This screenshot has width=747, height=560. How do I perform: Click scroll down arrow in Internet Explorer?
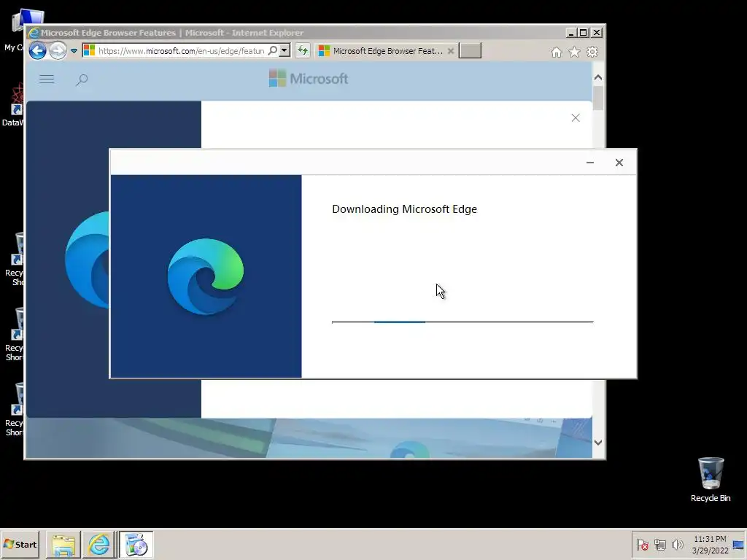pos(598,443)
